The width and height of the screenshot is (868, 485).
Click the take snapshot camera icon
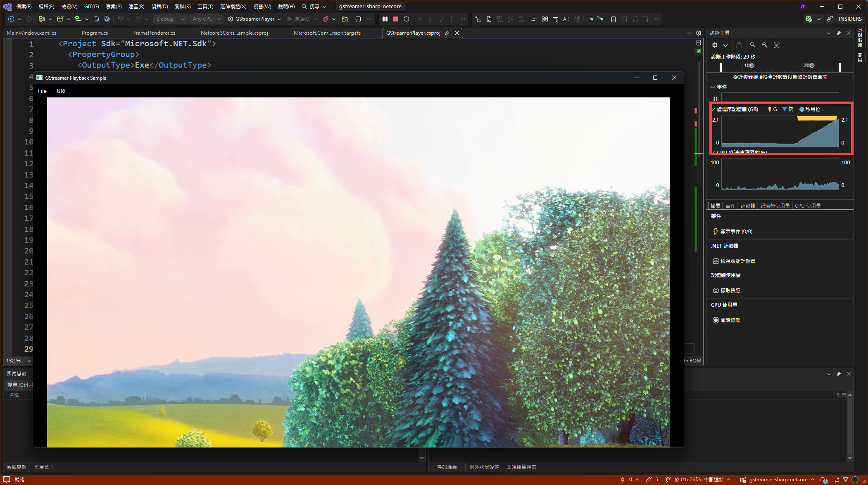pos(716,290)
